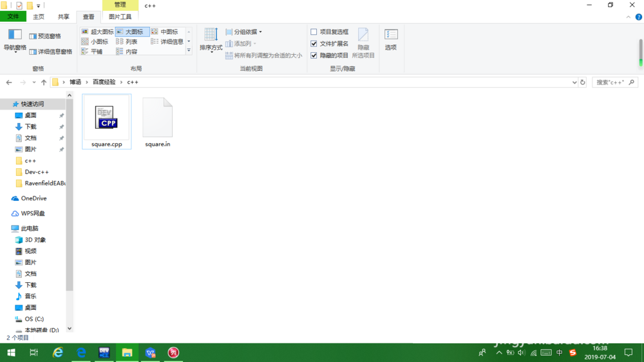Select the square.cpp file
Viewport: 644px width, 362px height.
[x=107, y=121]
